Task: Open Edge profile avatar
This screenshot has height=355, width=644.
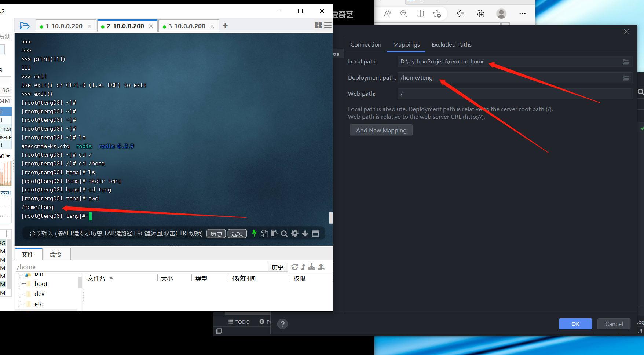Action: 501,14
